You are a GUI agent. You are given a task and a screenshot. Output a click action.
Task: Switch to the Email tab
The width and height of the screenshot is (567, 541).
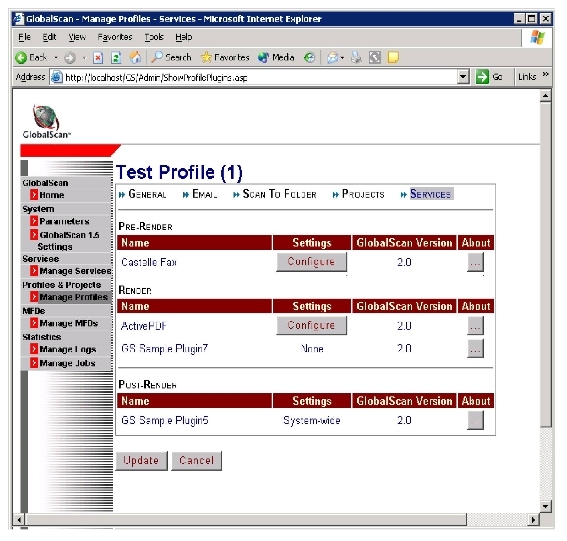205,194
